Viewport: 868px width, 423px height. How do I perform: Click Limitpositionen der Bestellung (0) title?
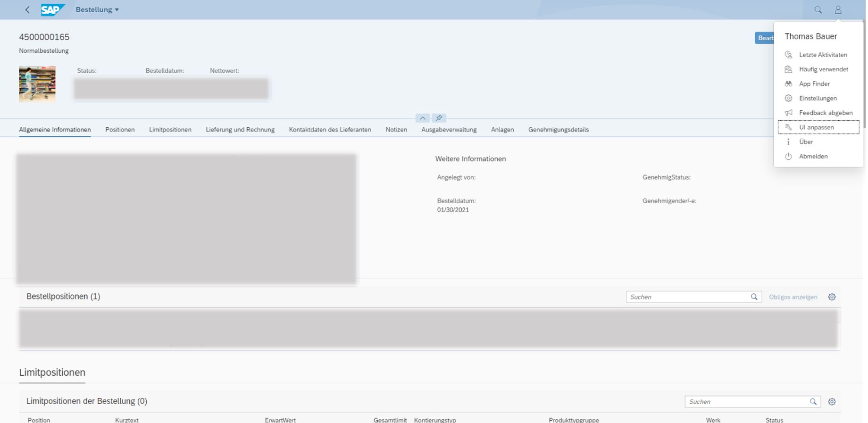click(x=87, y=401)
